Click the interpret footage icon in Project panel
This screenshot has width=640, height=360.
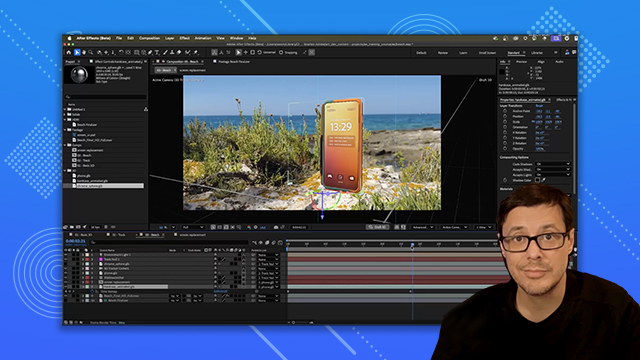click(x=65, y=227)
